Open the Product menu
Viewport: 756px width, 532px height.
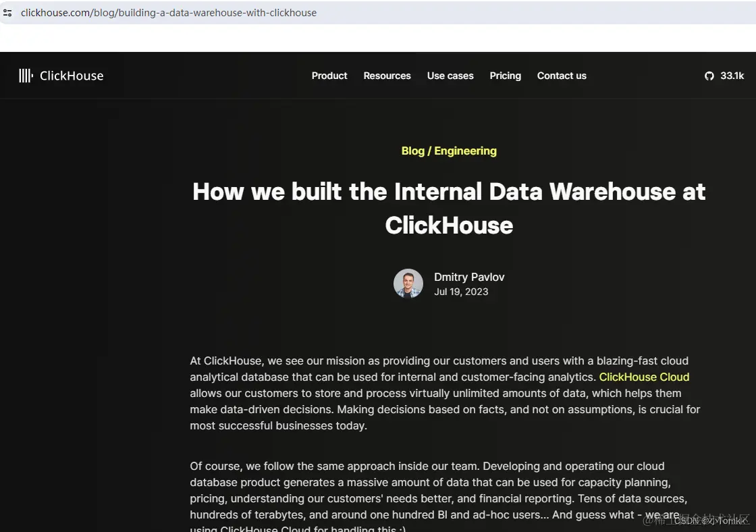coord(329,76)
